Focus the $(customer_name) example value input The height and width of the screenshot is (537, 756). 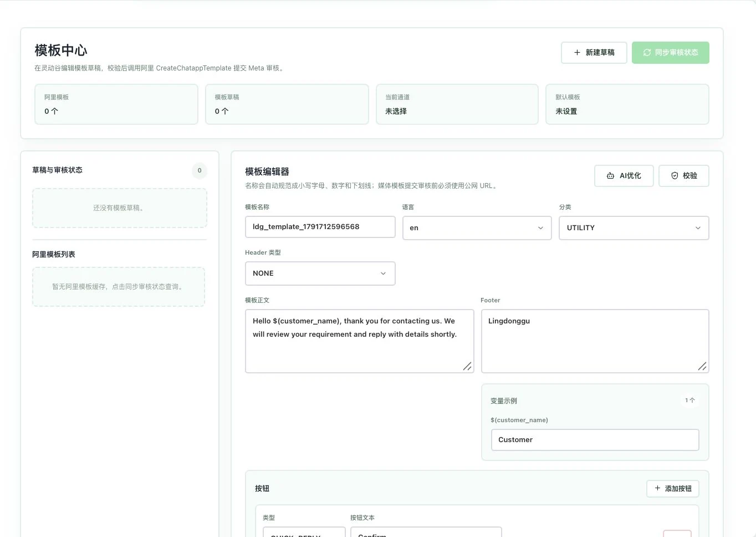595,440
